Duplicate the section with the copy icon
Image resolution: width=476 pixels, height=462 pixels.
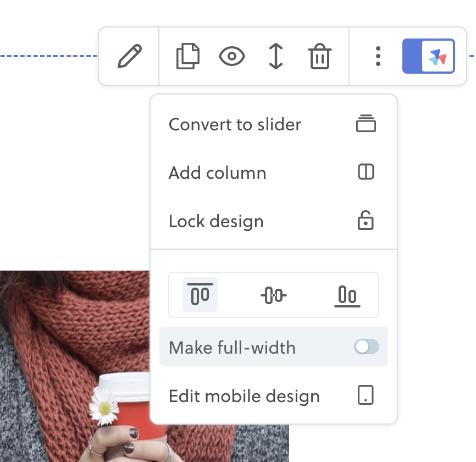coord(187,57)
